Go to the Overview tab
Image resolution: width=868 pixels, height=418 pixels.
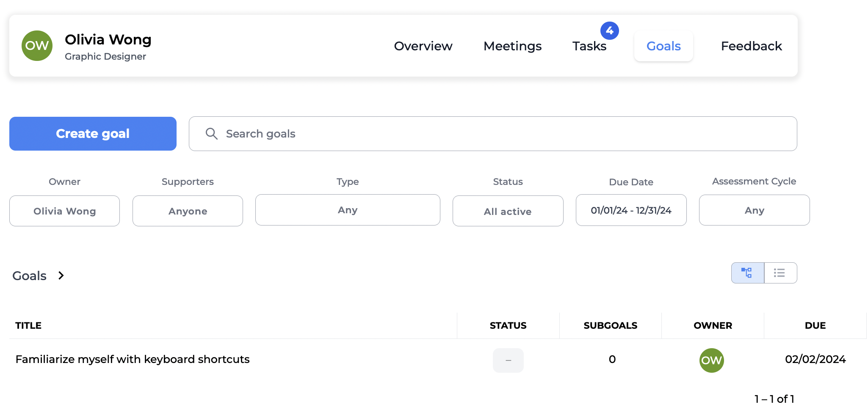[423, 46]
